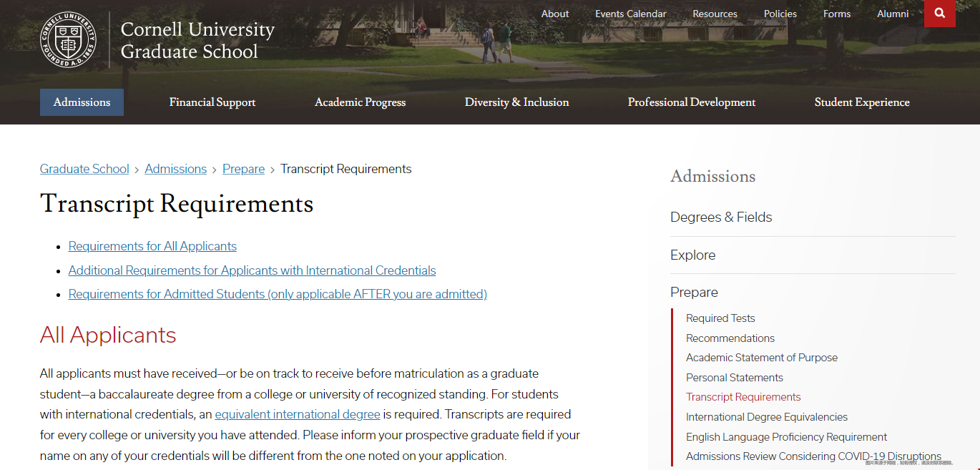This screenshot has width=980, height=470.
Task: Open Explore in the sidebar
Action: coord(693,255)
